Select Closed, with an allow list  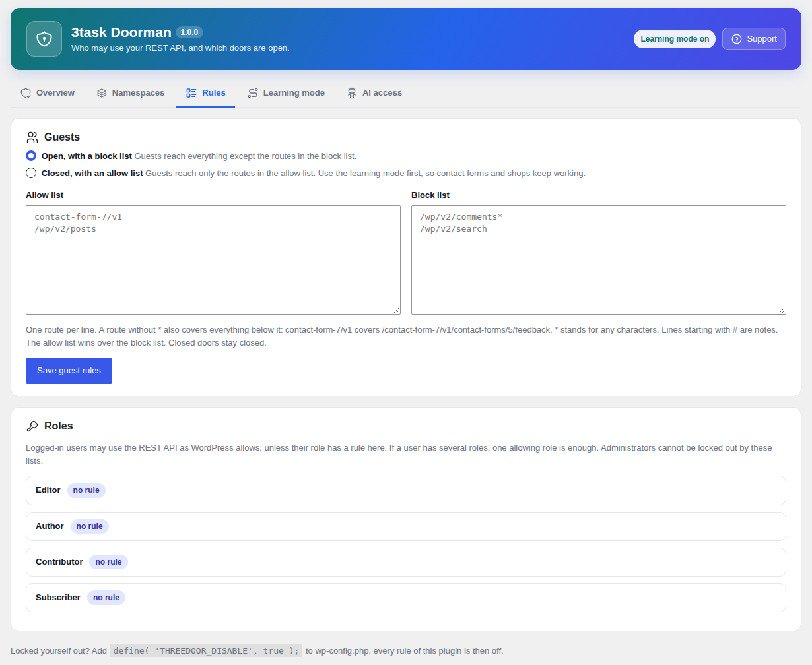coord(31,174)
